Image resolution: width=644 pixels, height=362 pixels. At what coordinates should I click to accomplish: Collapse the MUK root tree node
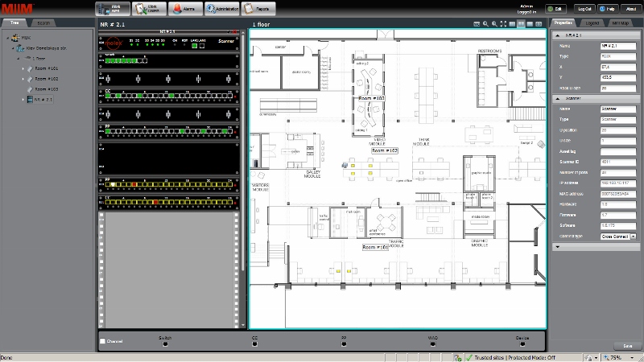pyautogui.click(x=7, y=38)
